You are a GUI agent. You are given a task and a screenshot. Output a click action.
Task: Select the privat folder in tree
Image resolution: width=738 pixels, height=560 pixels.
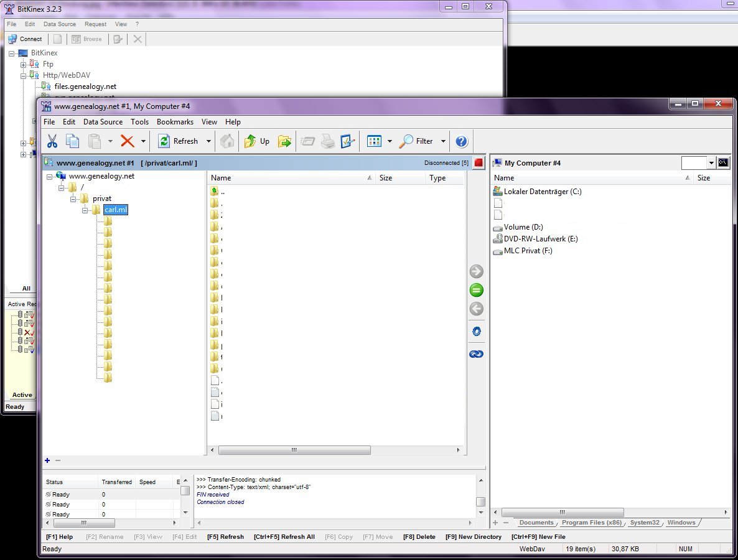102,198
